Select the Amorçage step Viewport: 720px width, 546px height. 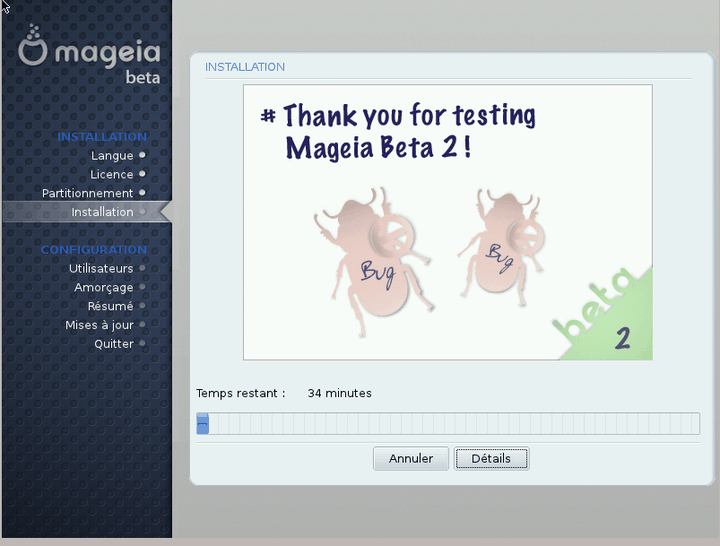pos(104,287)
